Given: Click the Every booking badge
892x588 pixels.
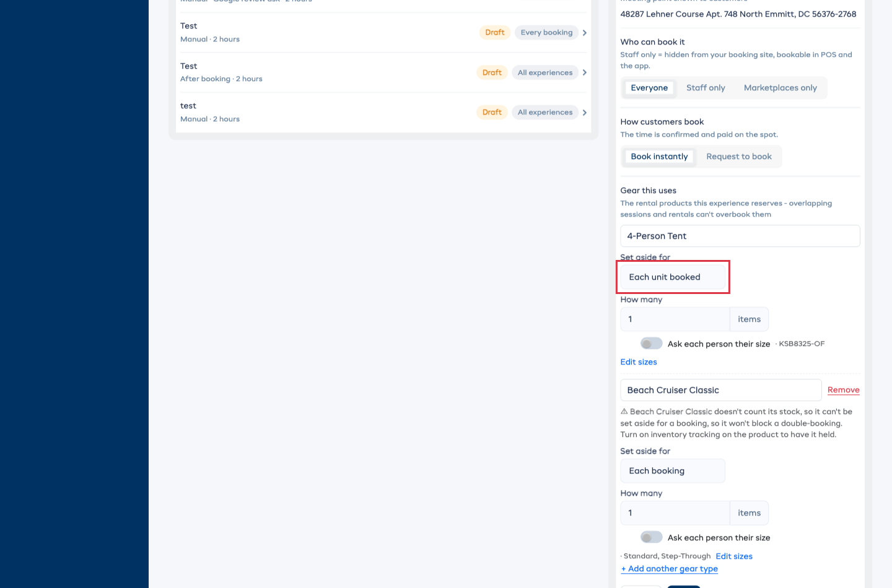Looking at the screenshot, I should [x=546, y=33].
